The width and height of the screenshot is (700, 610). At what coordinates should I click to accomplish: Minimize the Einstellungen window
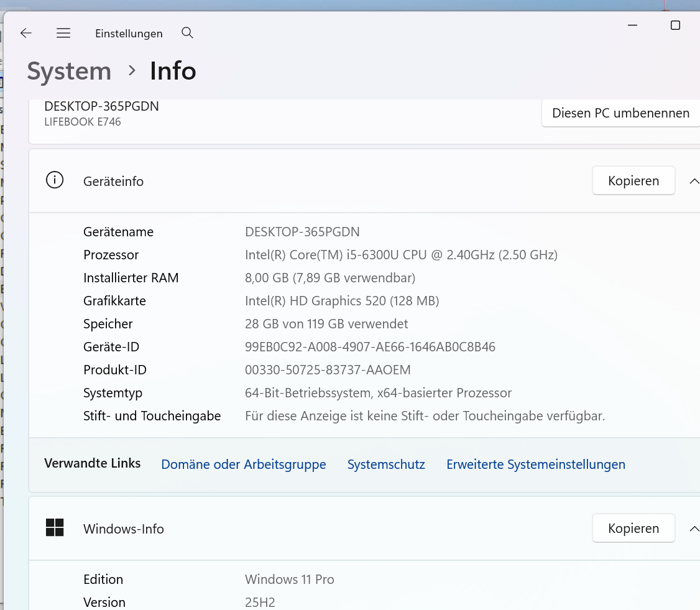tap(633, 25)
